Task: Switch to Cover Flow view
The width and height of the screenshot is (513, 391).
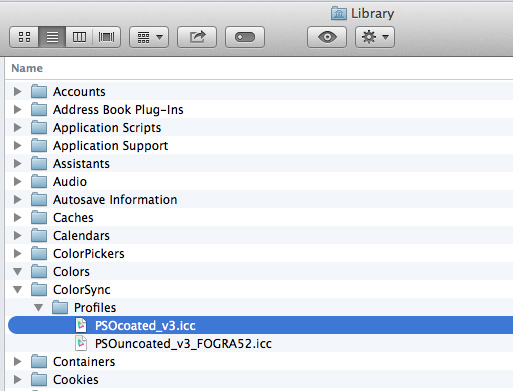Action: coord(106,37)
